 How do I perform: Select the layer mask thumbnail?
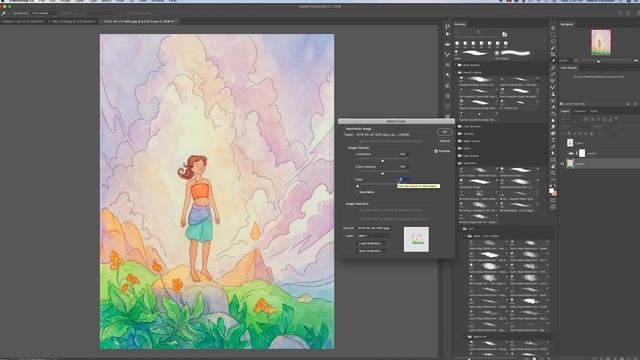click(582, 153)
